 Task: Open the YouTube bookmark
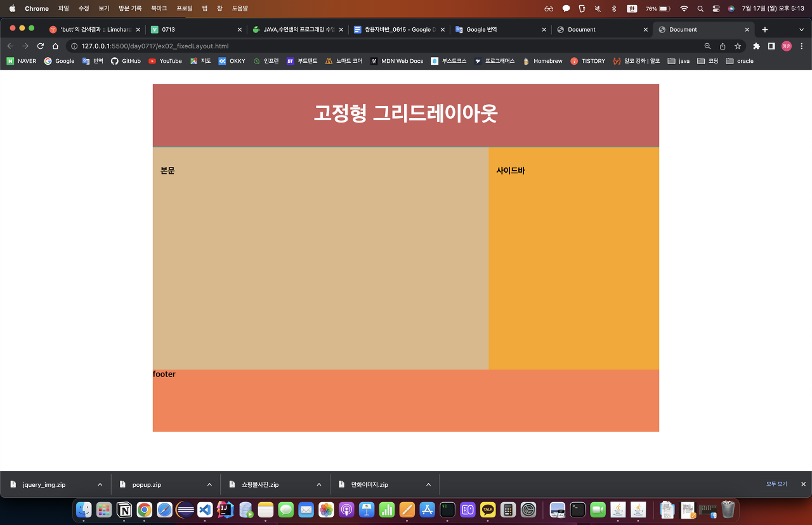coord(165,61)
